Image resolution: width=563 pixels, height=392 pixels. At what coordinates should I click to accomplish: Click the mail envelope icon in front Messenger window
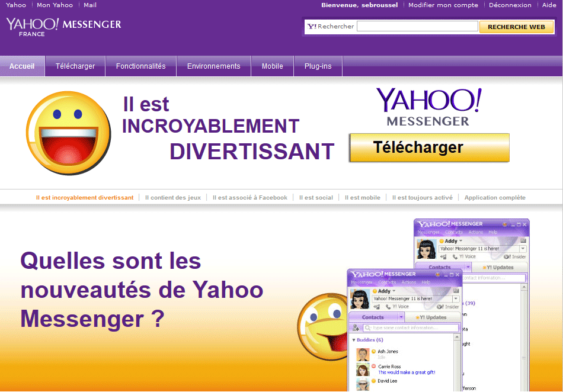point(456,291)
